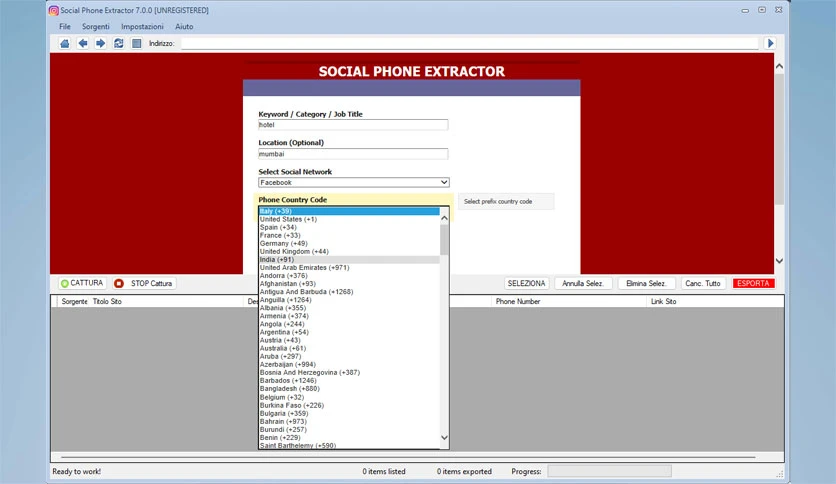836x484 pixels.
Task: Click the Select prefix country code hint
Action: (x=505, y=201)
